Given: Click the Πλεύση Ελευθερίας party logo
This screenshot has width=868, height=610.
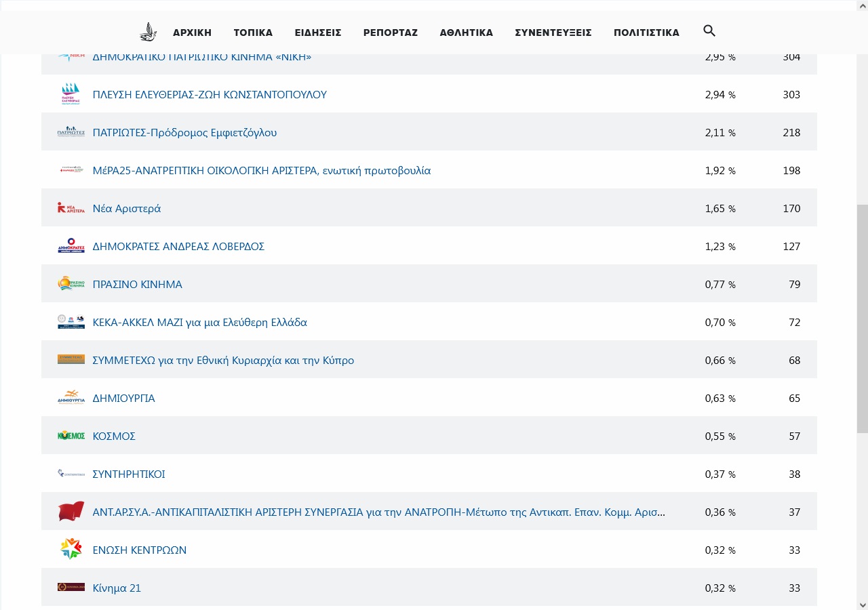Looking at the screenshot, I should tap(71, 94).
